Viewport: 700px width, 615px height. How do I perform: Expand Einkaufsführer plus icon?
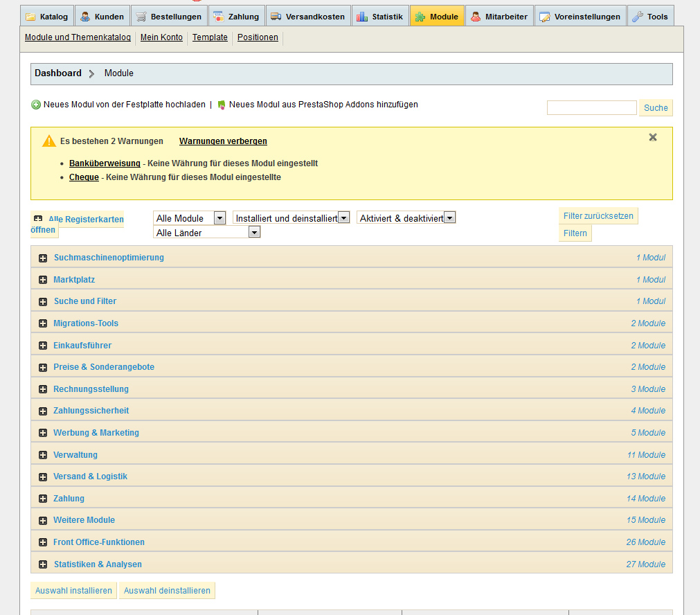43,346
